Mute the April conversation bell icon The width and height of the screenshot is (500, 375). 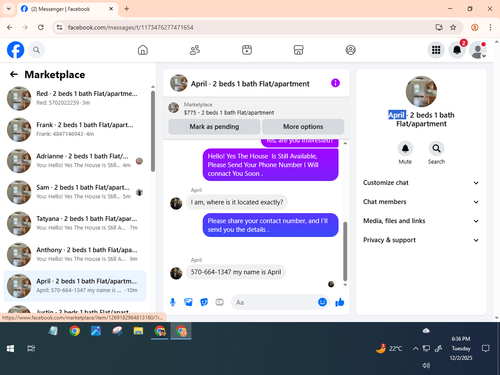[405, 148]
